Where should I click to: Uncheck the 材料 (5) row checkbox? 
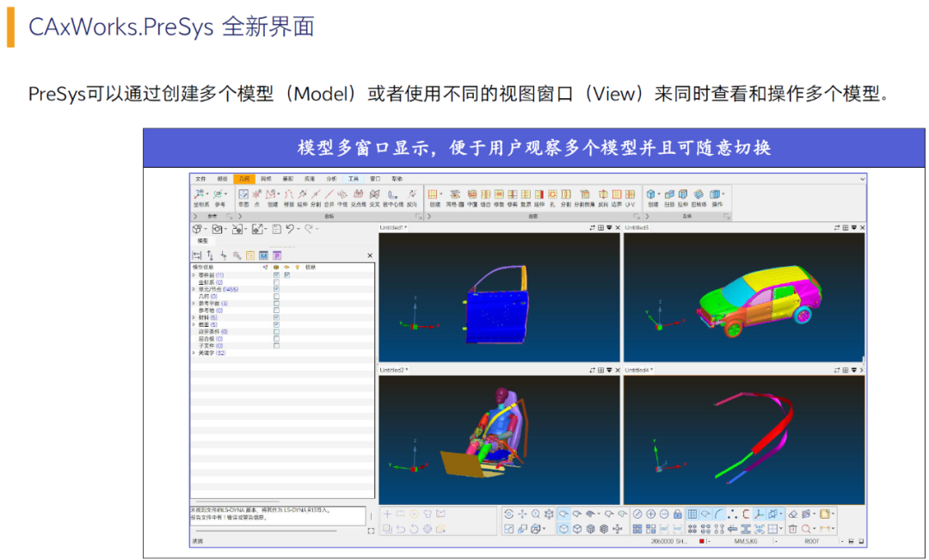(277, 317)
